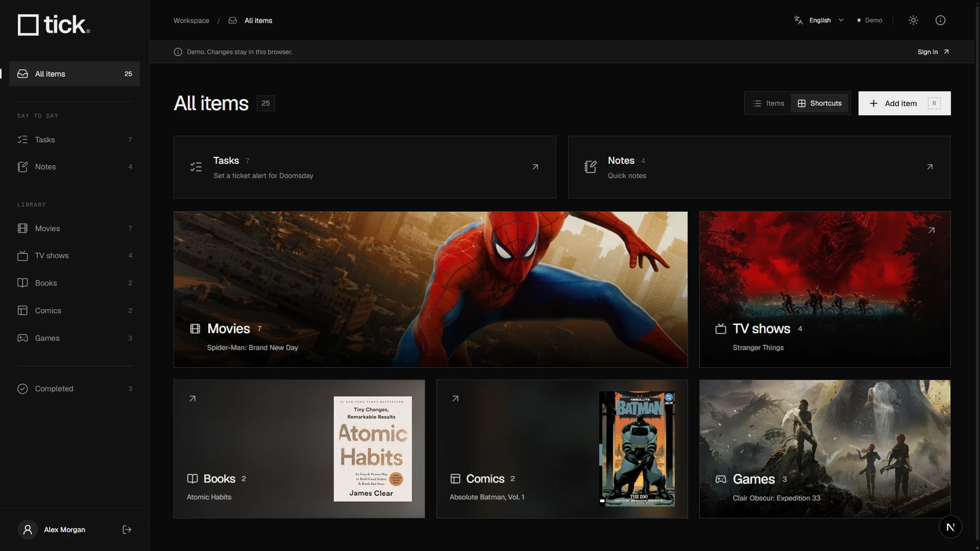Click the Absolute Batman comic cover

637,449
